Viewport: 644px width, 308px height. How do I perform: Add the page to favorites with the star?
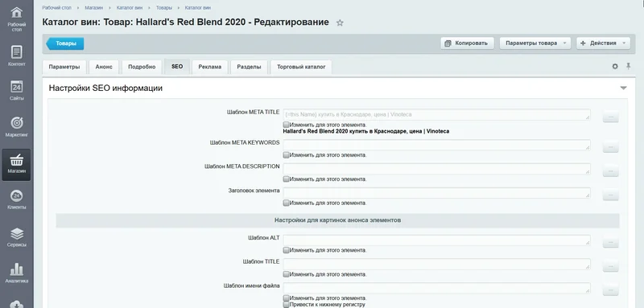point(340,23)
